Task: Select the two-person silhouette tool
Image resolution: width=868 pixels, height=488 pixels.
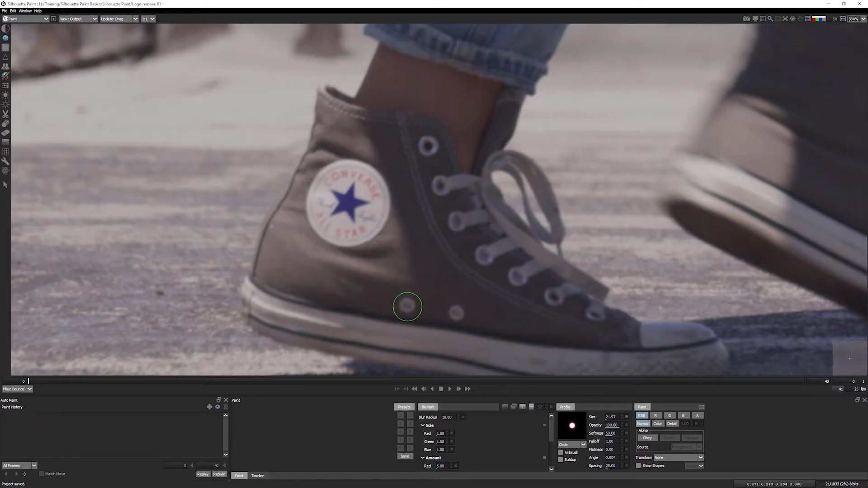Action: click(5, 66)
